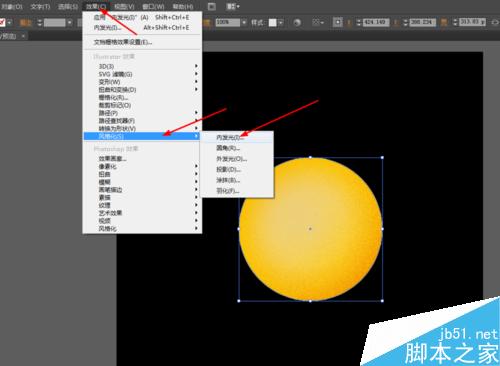Select highlighted 风格化(S) menu item

tap(142, 136)
